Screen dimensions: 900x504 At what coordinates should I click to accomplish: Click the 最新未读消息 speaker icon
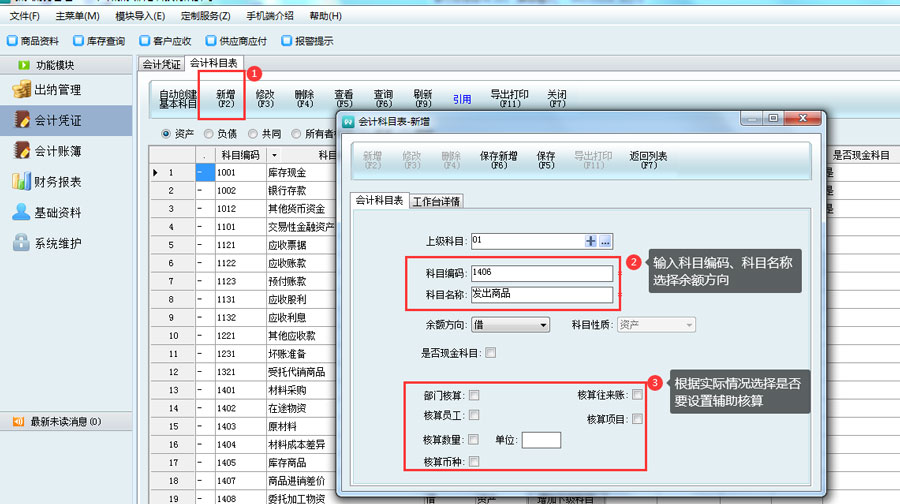17,422
